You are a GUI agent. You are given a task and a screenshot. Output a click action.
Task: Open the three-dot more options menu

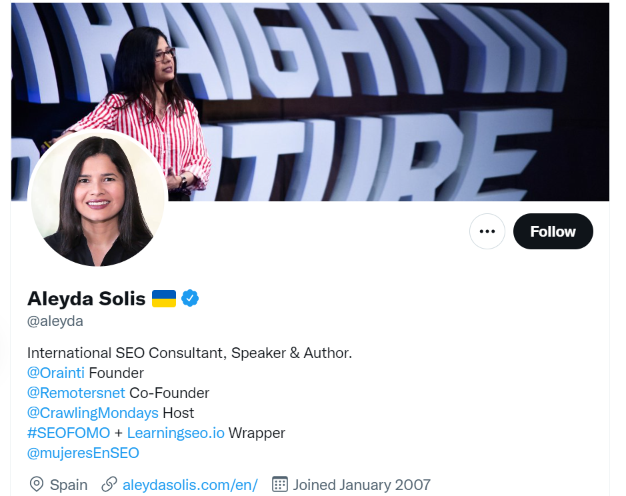point(487,231)
